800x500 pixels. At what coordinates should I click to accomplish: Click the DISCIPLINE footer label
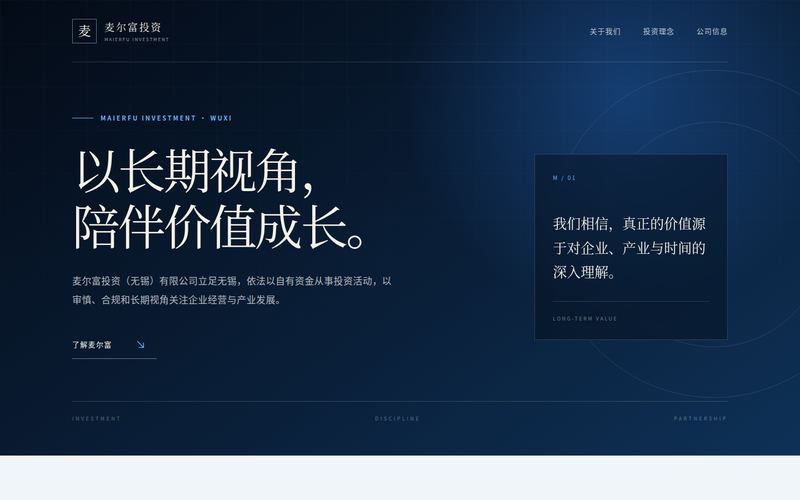click(397, 418)
